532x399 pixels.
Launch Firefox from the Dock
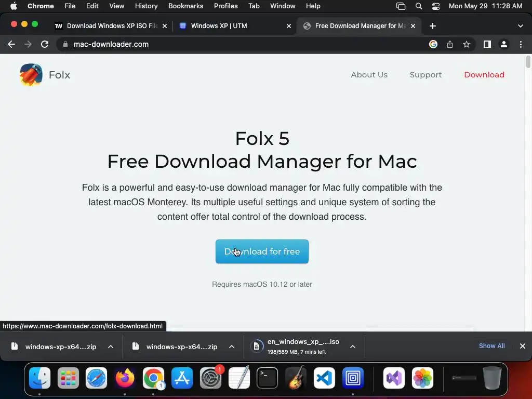pyautogui.click(x=125, y=378)
